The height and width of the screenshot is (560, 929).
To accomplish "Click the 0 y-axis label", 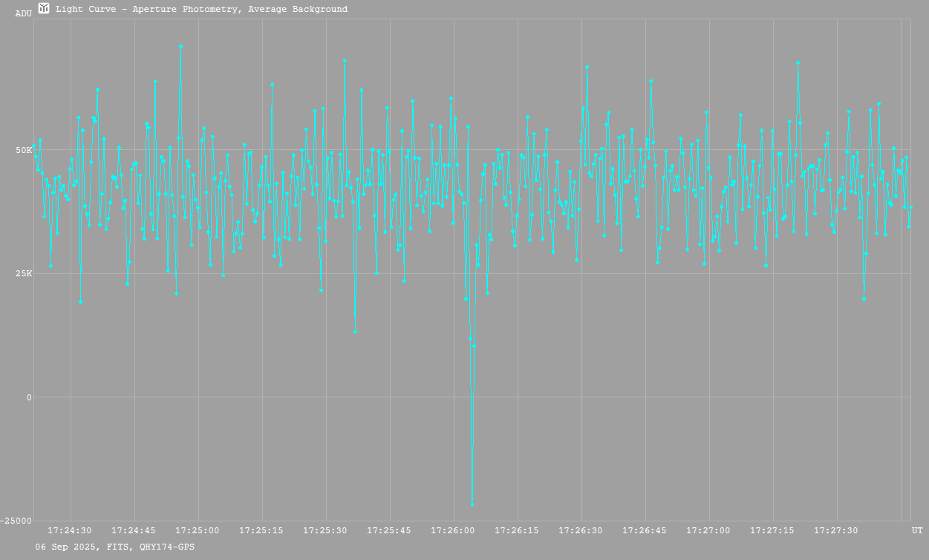I will pos(29,397).
